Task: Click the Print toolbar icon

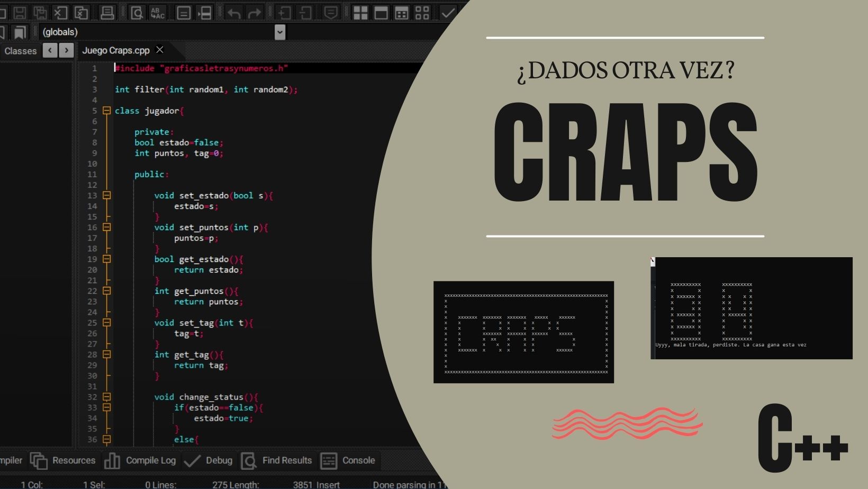Action: click(107, 12)
